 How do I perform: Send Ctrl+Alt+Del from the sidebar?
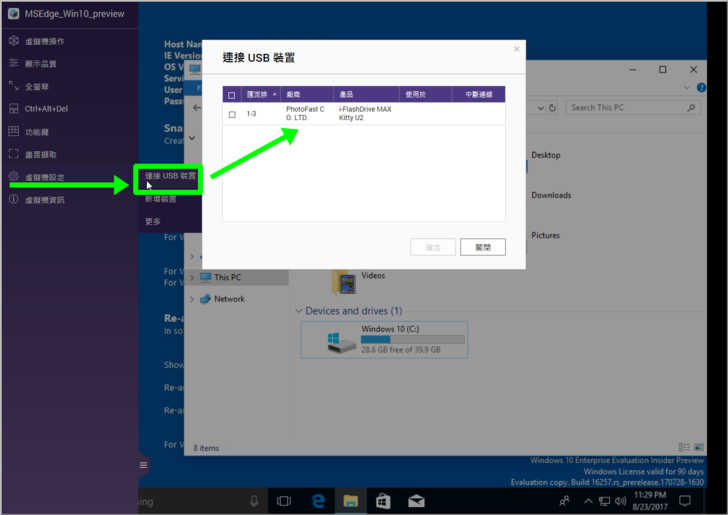[x=46, y=109]
